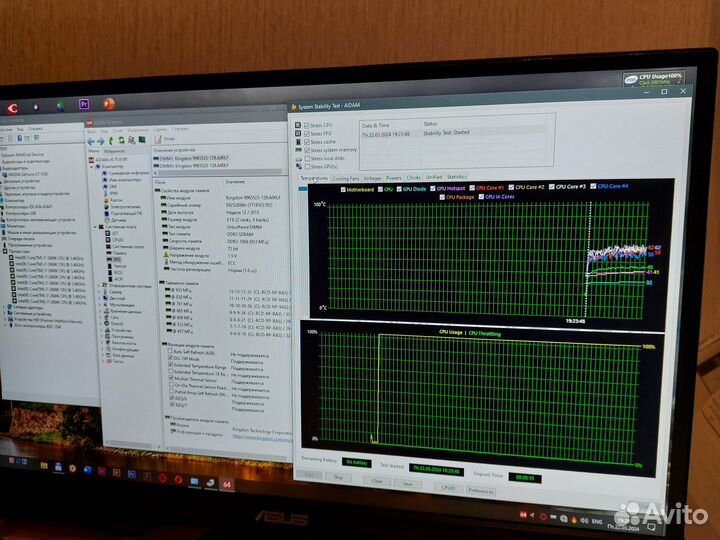Click the Stress FPU chip icon
The height and width of the screenshot is (540, 720).
pos(298,134)
